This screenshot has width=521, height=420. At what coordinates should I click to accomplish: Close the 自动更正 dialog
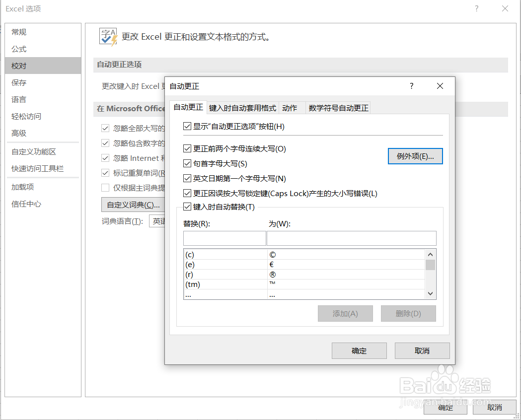point(440,86)
